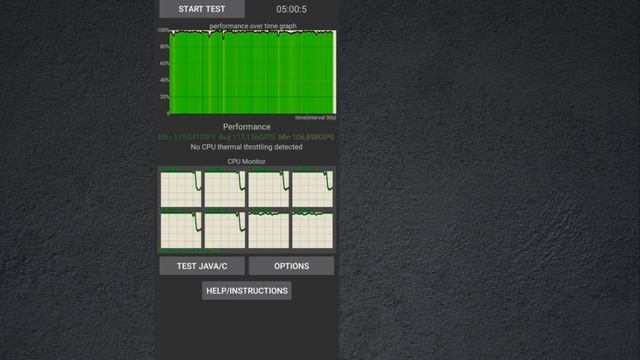Tap the third CPU core graph in bottom row

pos(269,230)
